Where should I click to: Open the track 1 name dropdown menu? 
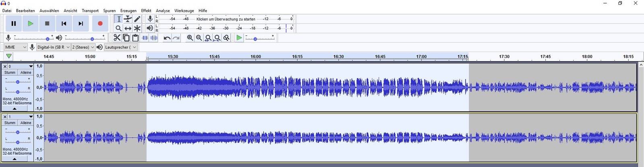pos(21,117)
